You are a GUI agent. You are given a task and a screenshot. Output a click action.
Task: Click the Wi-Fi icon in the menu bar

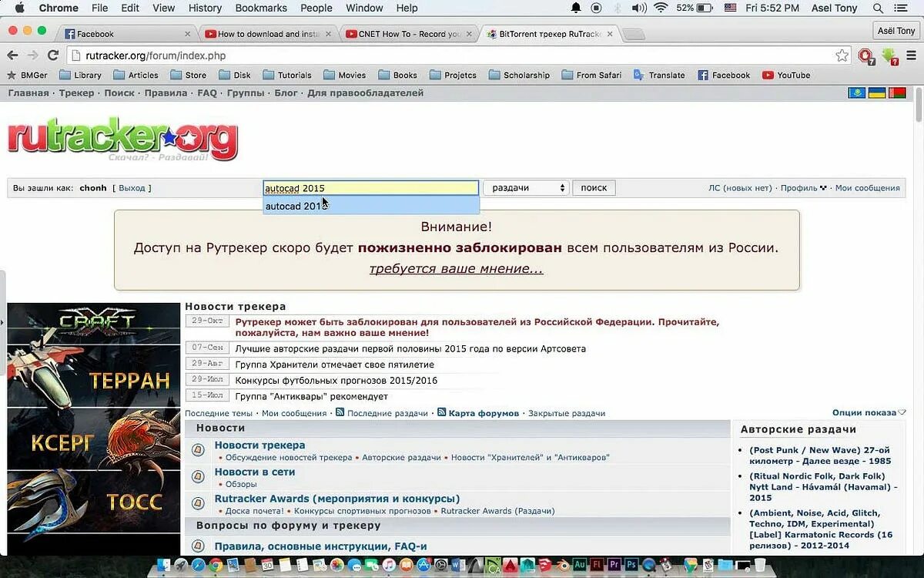pyautogui.click(x=661, y=8)
